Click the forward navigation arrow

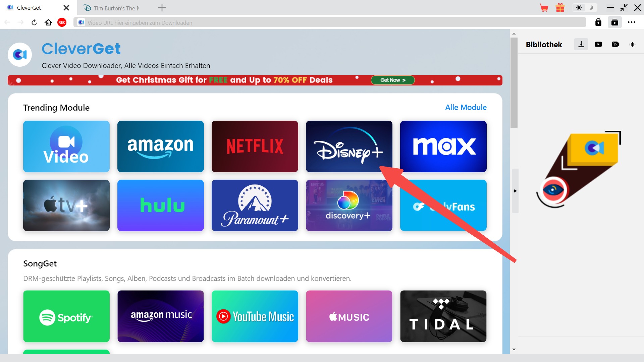[20, 22]
